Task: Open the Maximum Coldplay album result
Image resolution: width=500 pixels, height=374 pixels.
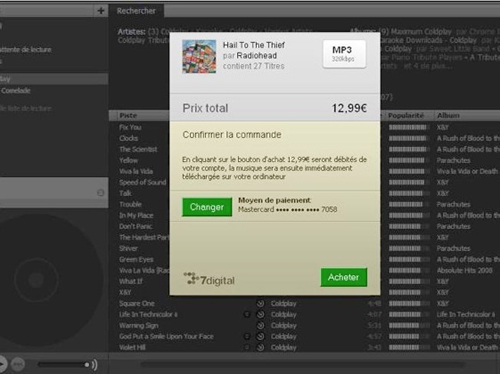Action: coord(421,32)
